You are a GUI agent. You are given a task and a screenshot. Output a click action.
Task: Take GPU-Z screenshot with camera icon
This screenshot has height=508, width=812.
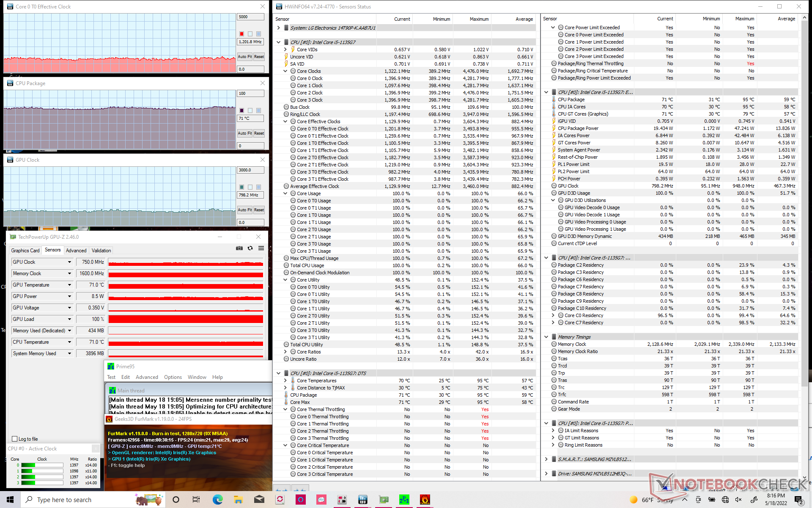click(x=239, y=248)
